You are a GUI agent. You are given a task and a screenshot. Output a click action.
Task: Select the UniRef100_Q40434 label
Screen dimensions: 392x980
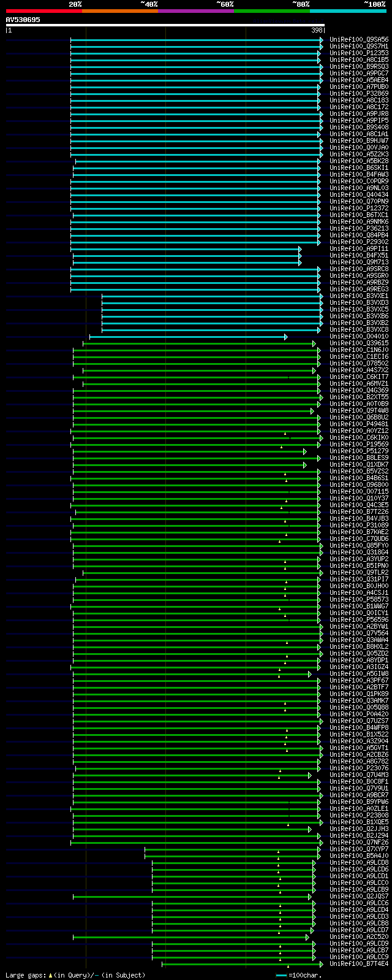point(359,194)
